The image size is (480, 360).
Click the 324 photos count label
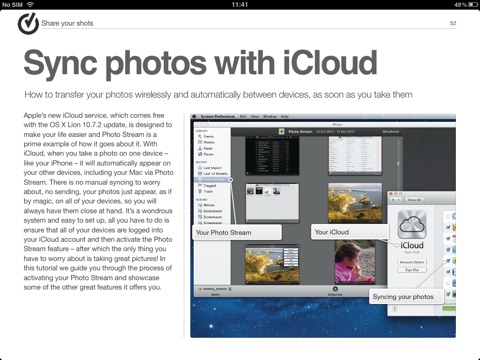(x=391, y=132)
